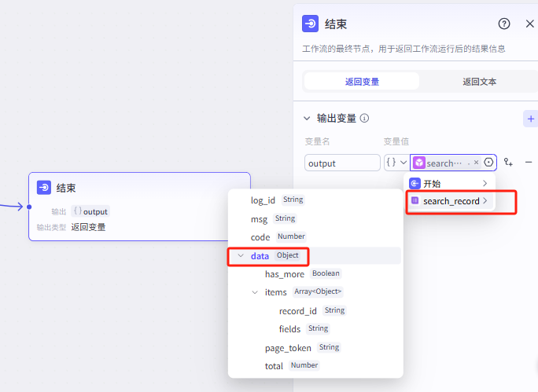The image size is (538, 392).
Task: Click the add child item icon
Action: click(x=508, y=162)
